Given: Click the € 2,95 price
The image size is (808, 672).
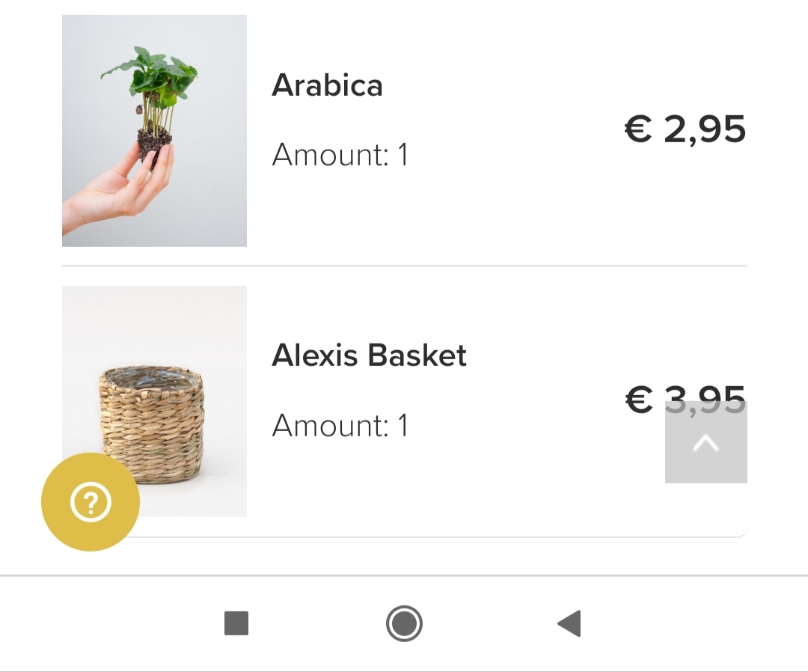Looking at the screenshot, I should 685,129.
